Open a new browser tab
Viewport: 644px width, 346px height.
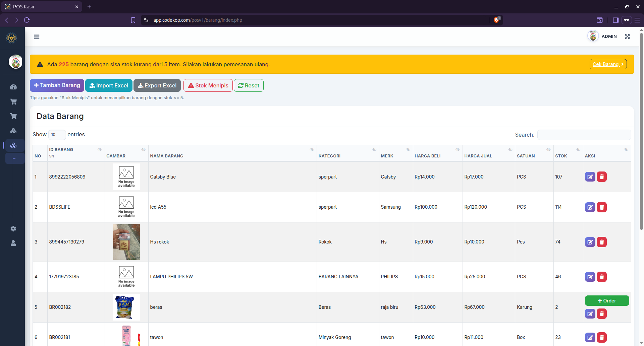point(89,7)
